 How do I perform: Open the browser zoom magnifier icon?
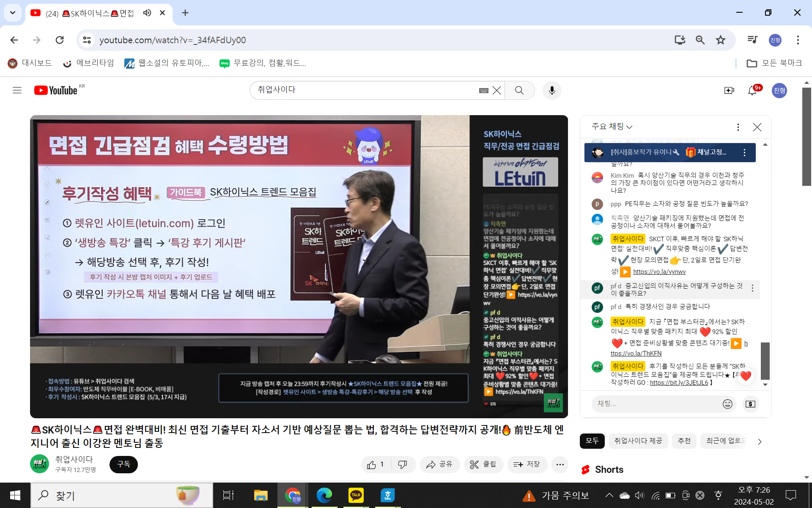point(700,40)
